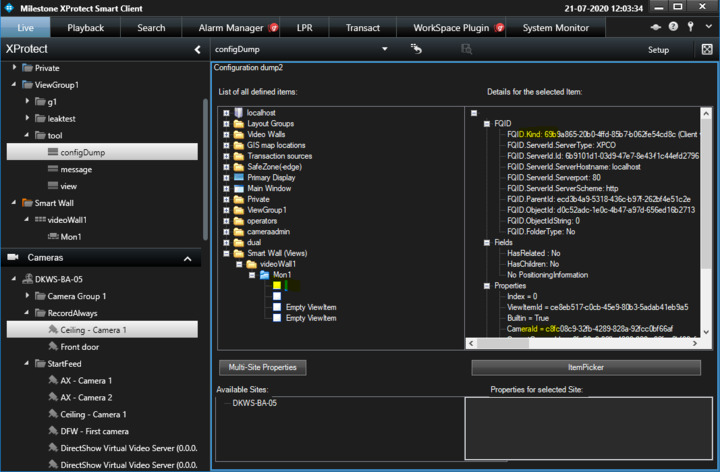
Task: Click the key icon in top toolbar
Action: pyautogui.click(x=691, y=28)
